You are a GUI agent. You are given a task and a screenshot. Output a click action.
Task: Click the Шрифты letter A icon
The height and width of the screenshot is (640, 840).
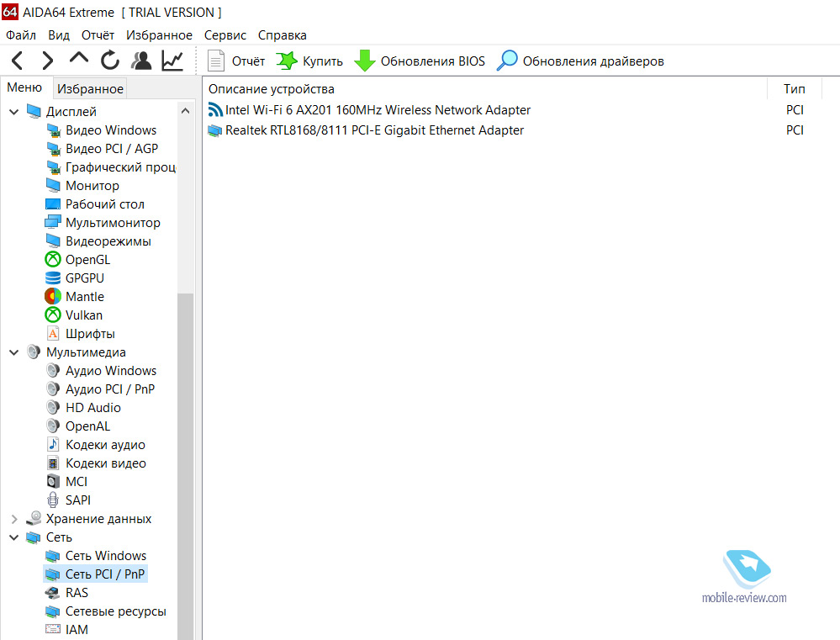tap(53, 333)
